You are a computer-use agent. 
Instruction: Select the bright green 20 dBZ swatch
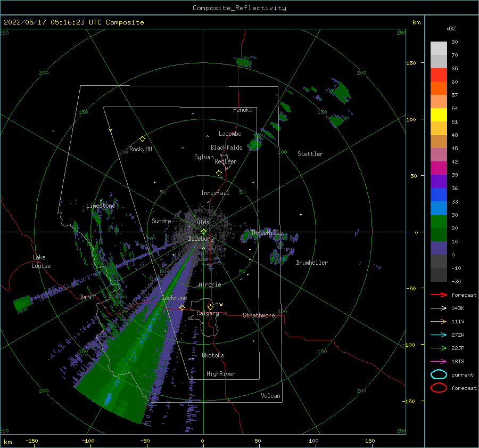pos(439,222)
